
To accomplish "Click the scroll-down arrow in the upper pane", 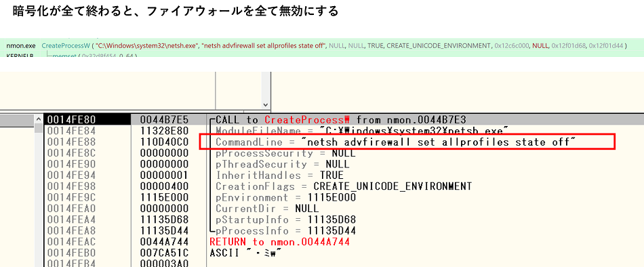I will click(265, 104).
